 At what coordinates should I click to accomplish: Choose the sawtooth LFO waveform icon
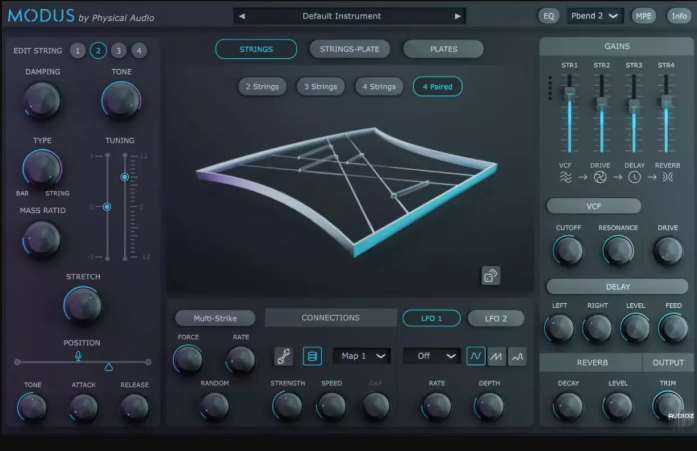[x=497, y=356]
